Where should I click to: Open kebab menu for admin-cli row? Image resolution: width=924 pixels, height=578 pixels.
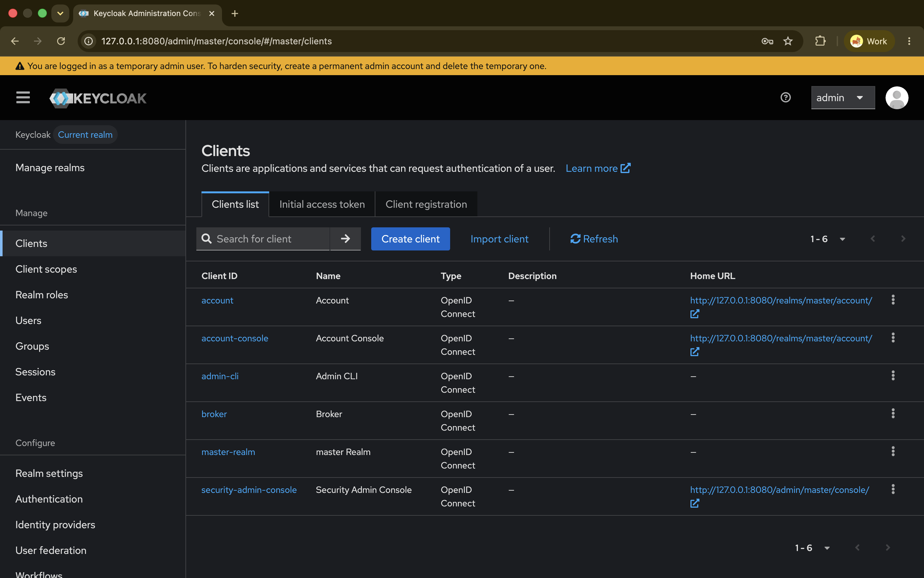(x=893, y=376)
